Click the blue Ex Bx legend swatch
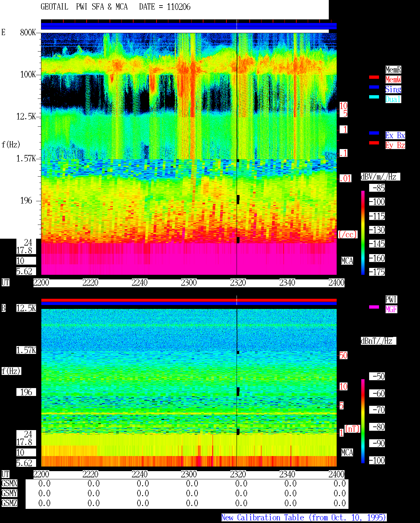Viewport: 420px width, 523px height. [x=374, y=133]
